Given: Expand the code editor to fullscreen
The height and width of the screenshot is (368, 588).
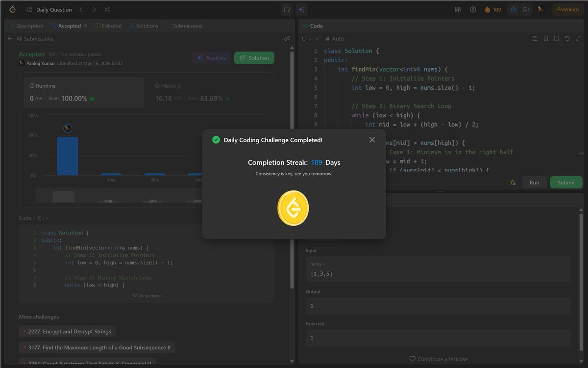Looking at the screenshot, I should pyautogui.click(x=578, y=39).
